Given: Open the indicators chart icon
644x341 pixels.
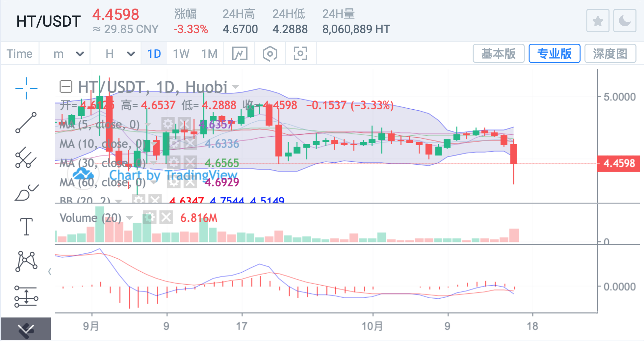Looking at the screenshot, I should 240,54.
